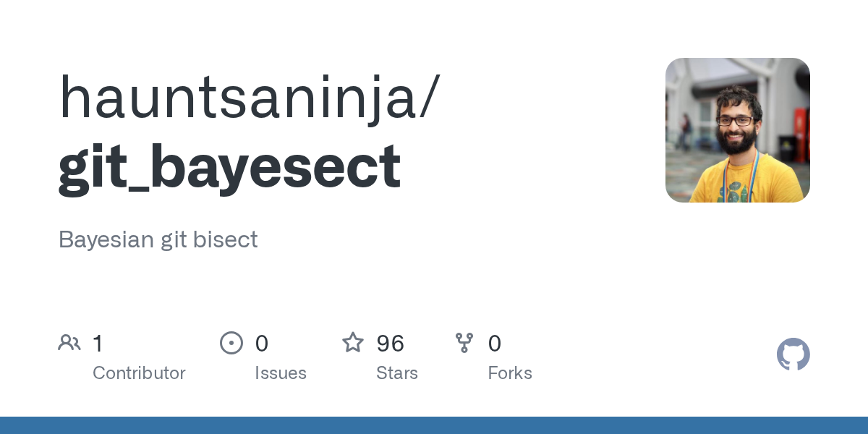Select the Forks label
The width and height of the screenshot is (868, 434).
(x=510, y=373)
